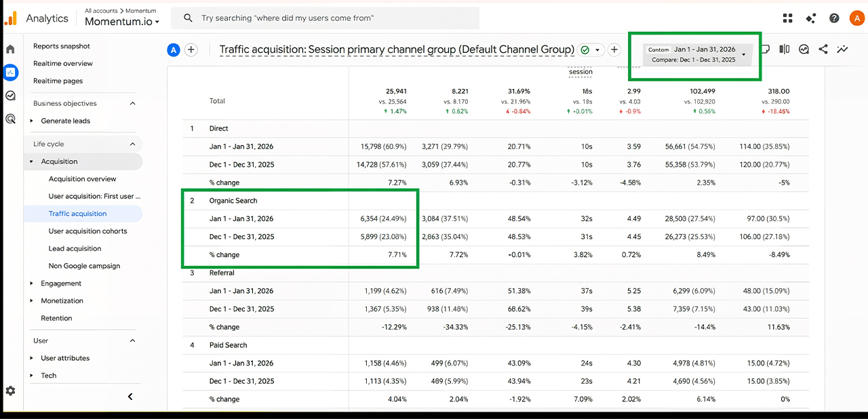
Task: Open the Retention report link
Action: point(56,318)
